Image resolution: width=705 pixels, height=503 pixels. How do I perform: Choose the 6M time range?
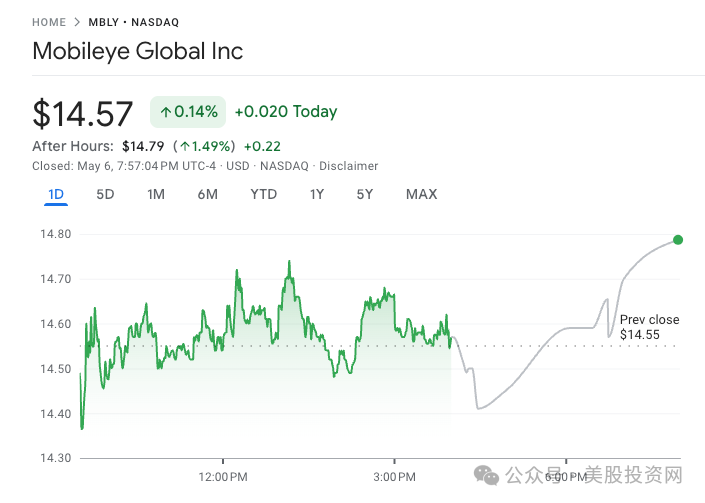[207, 194]
